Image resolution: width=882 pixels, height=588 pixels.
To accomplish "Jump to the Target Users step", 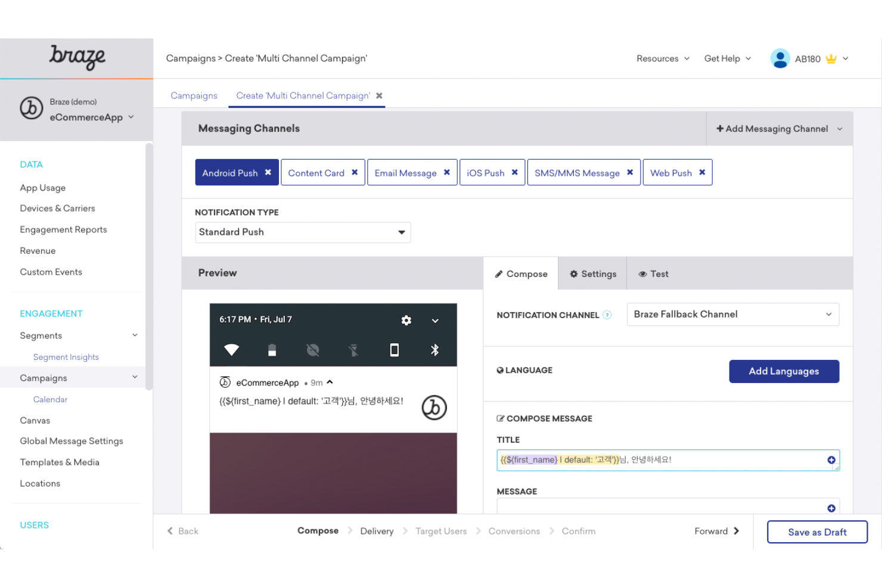I will coord(441,531).
